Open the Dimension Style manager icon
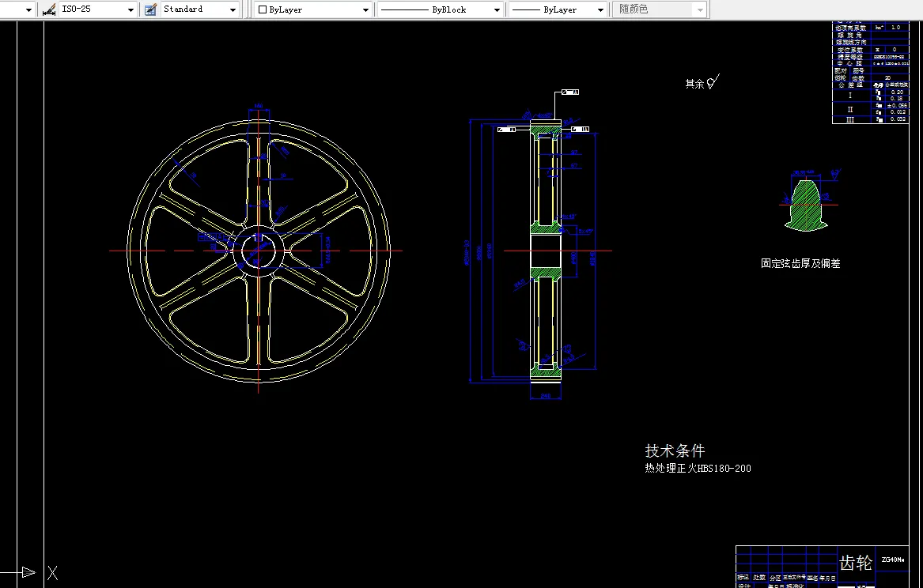The height and width of the screenshot is (588, 923). (x=50, y=9)
